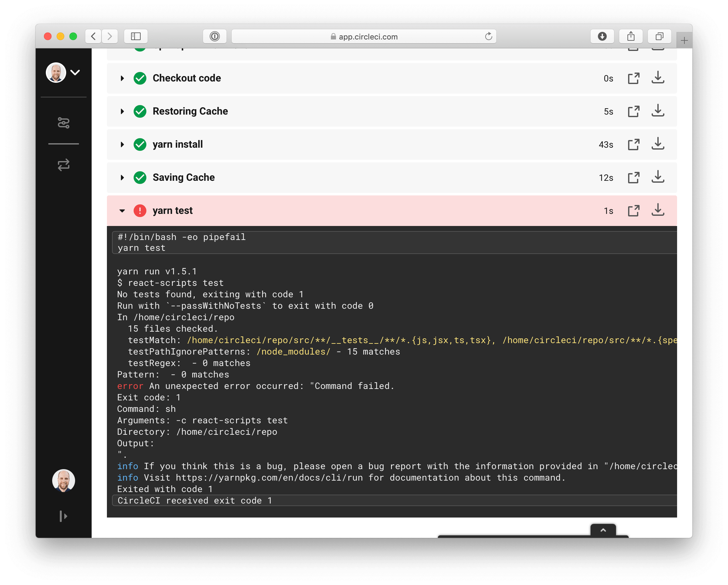Viewport: 728px width, 585px height.
Task: Click green success icon on Checkout code
Action: (140, 78)
